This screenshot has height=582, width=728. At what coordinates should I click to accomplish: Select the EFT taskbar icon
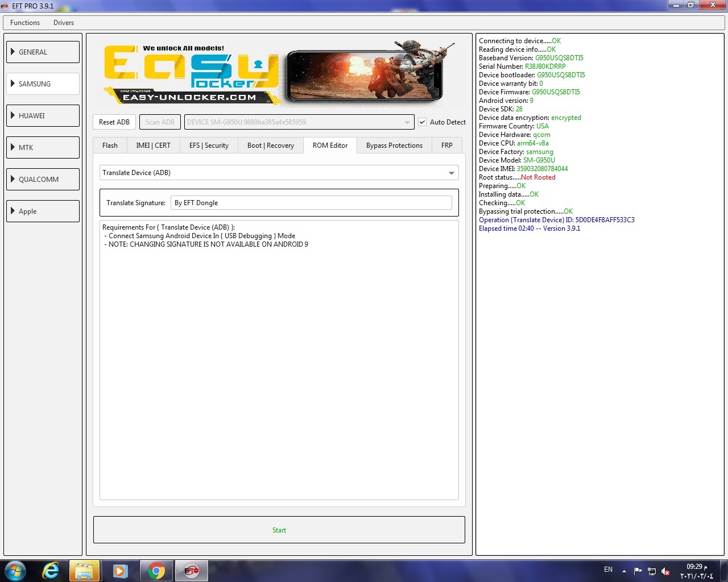(192, 570)
